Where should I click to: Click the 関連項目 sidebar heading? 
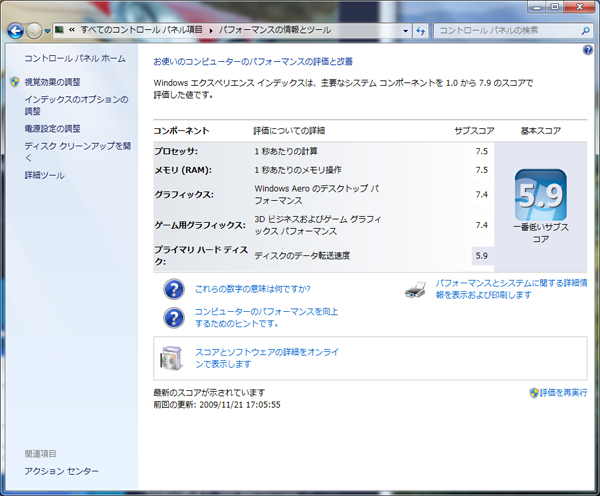pos(41,454)
